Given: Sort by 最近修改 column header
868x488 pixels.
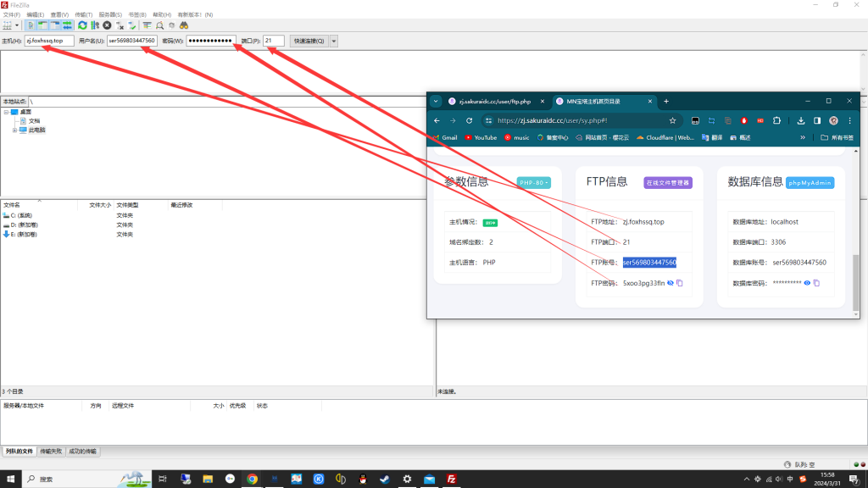Looking at the screenshot, I should click(195, 205).
